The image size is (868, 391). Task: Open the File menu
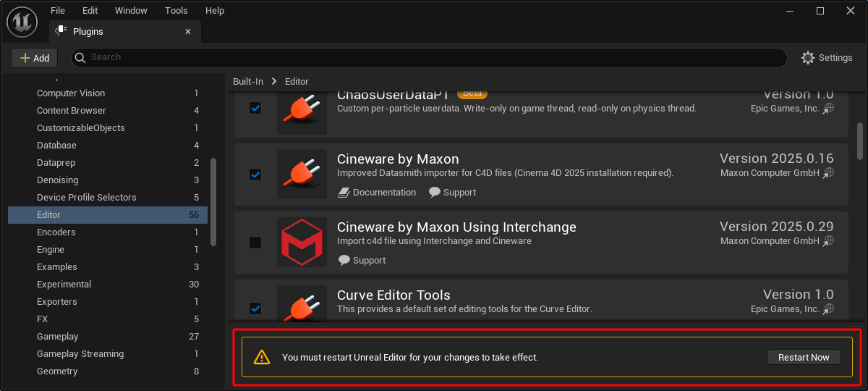[x=58, y=10]
